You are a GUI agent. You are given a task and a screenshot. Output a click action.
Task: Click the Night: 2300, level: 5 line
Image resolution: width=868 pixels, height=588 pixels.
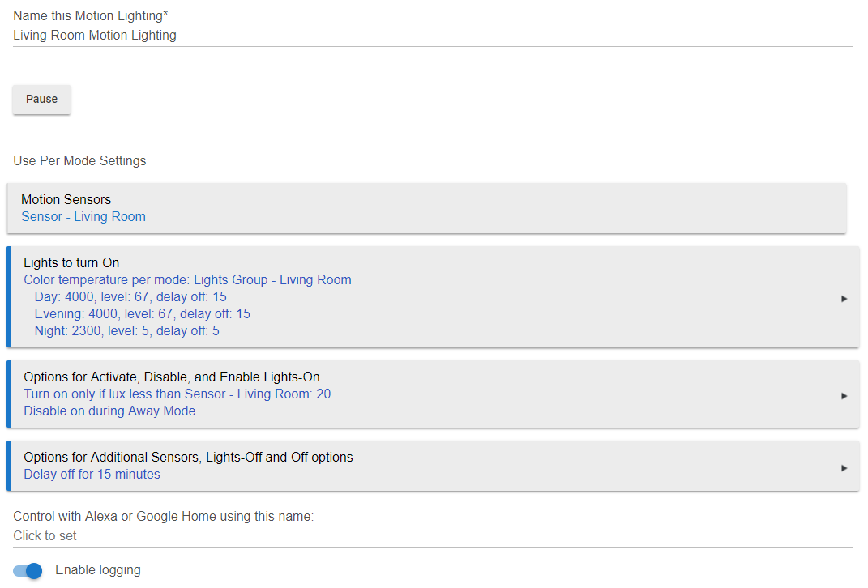(126, 331)
